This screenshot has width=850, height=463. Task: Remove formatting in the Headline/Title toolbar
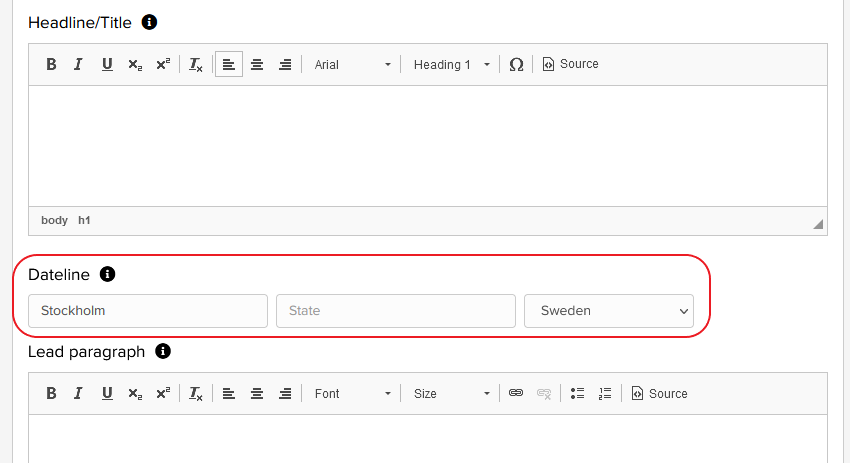click(196, 65)
